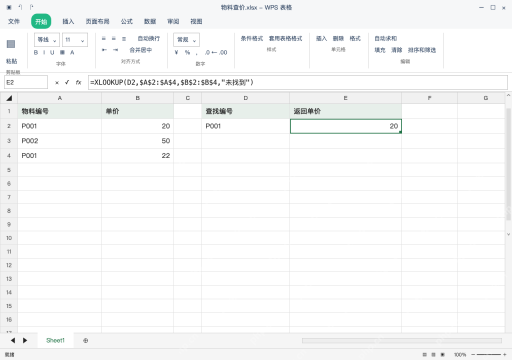Image resolution: width=512 pixels, height=360 pixels.
Task: Toggle Wrap Text (自动换行)
Action: tap(149, 39)
